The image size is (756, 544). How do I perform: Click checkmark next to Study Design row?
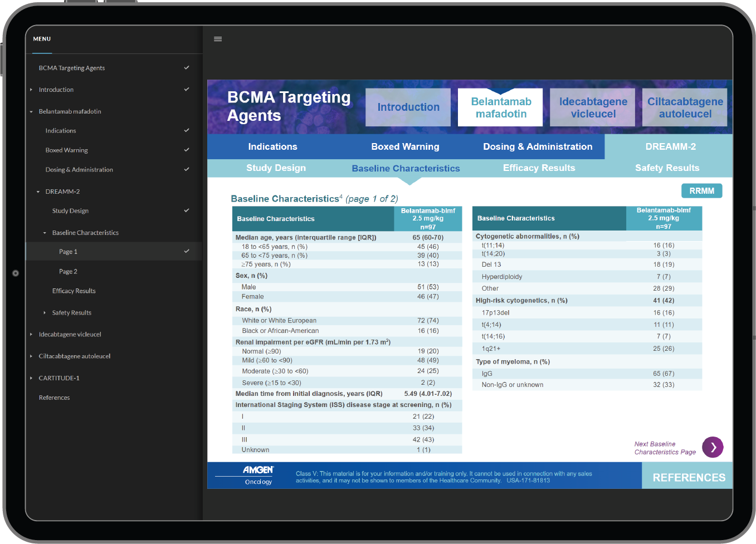pos(187,210)
